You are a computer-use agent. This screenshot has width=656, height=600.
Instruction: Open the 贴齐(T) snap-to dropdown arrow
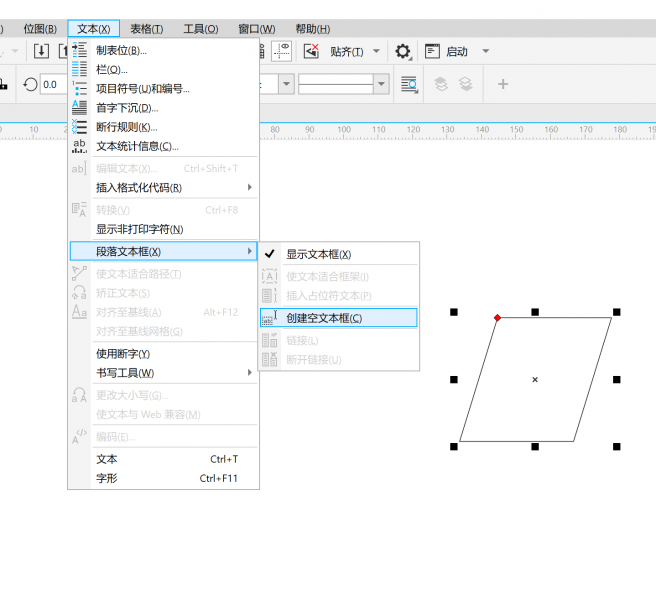coord(377,51)
